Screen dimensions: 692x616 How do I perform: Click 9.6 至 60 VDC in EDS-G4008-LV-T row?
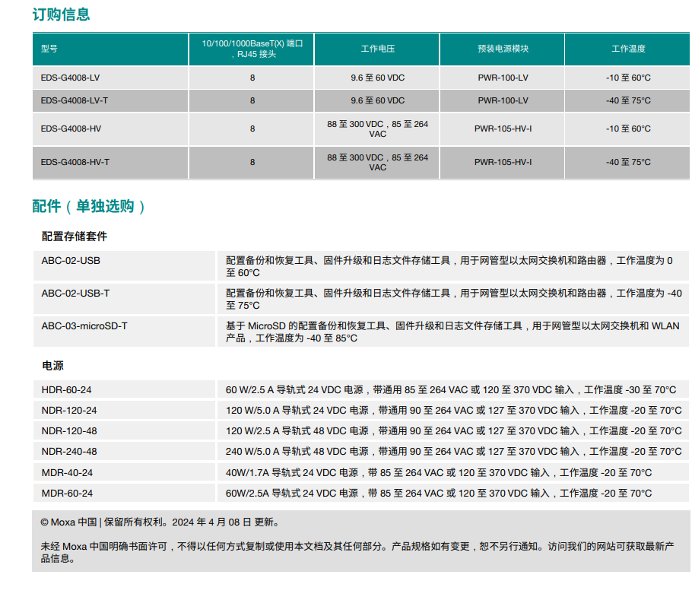tap(378, 100)
